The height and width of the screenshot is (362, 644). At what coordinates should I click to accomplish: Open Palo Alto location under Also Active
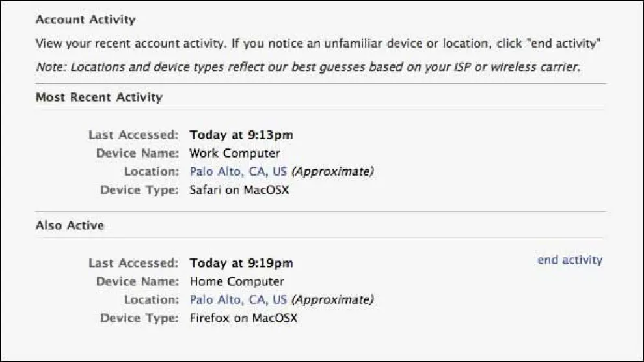[x=238, y=300]
